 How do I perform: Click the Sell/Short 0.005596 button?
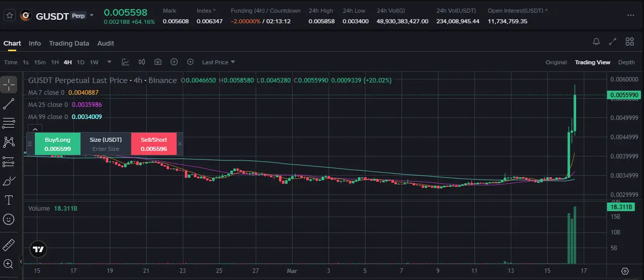pos(153,144)
